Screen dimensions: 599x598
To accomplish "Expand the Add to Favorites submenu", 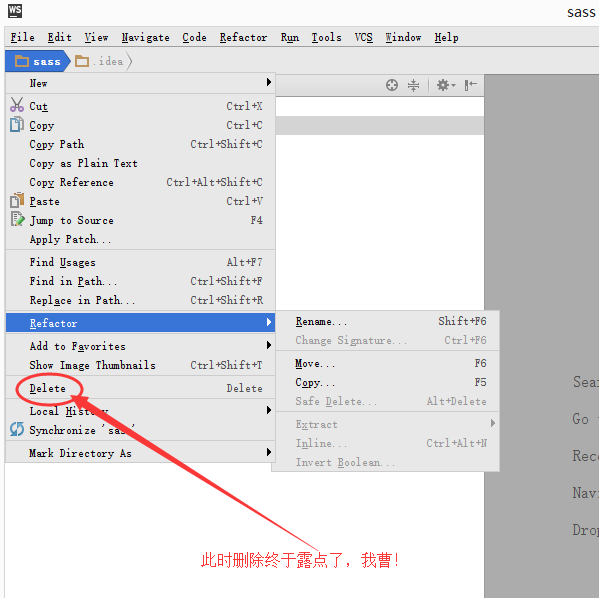I will coord(140,346).
